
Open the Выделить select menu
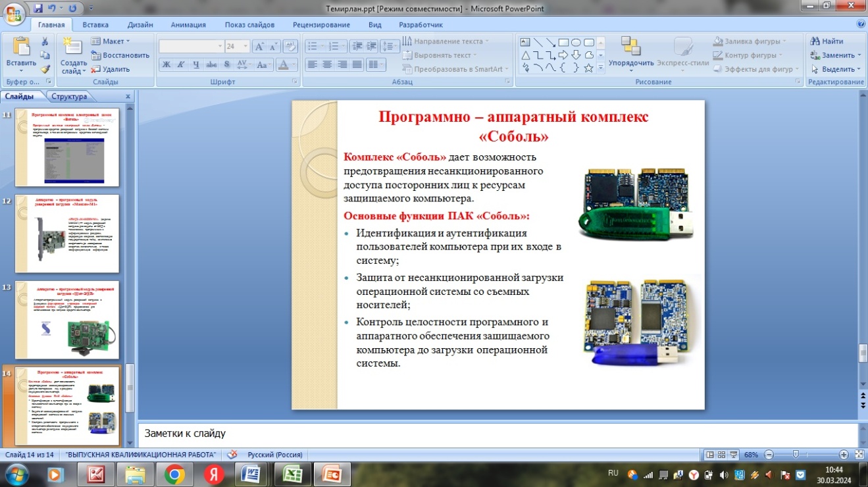(x=836, y=69)
